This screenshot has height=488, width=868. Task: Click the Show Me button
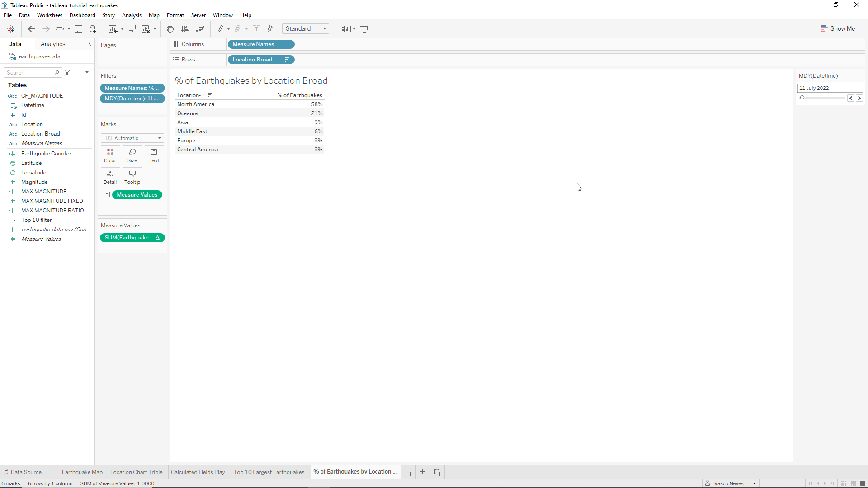[x=838, y=28]
